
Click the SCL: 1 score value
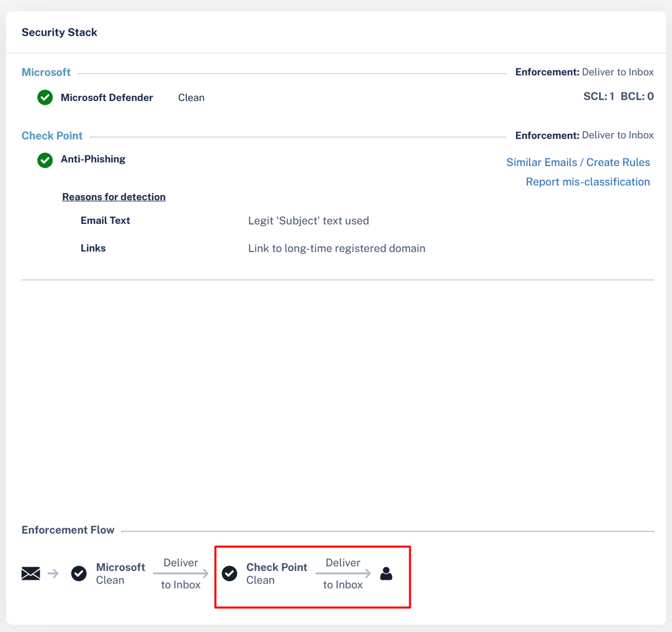coord(598,97)
